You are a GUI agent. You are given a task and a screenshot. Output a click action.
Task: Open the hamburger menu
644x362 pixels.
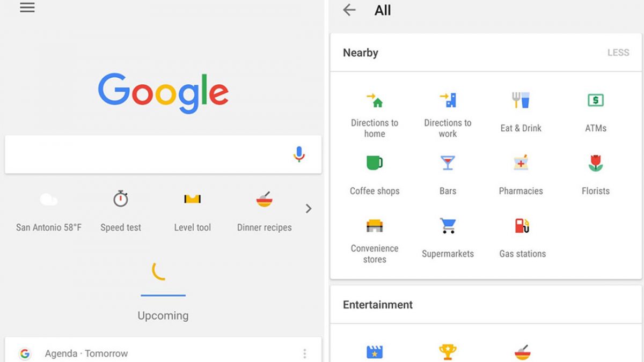[27, 8]
